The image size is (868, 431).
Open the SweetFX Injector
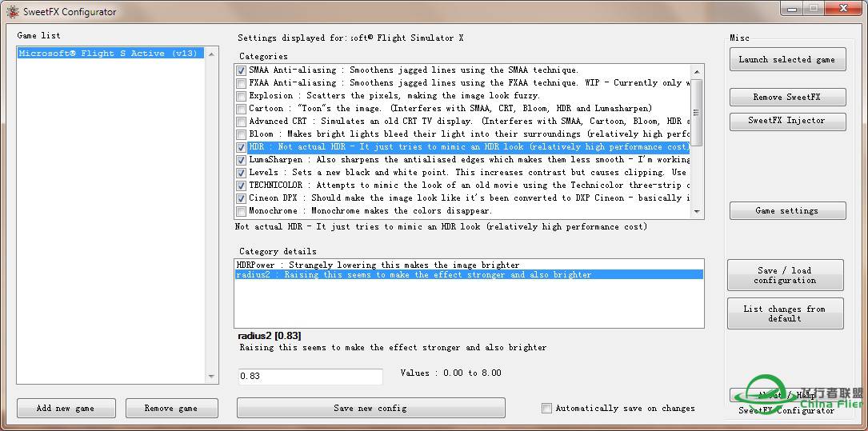click(x=786, y=121)
